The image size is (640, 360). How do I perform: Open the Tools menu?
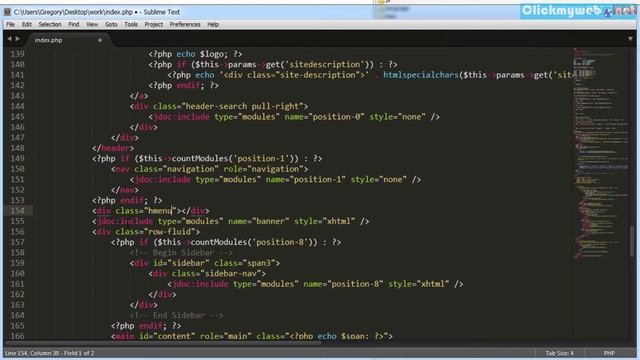131,24
